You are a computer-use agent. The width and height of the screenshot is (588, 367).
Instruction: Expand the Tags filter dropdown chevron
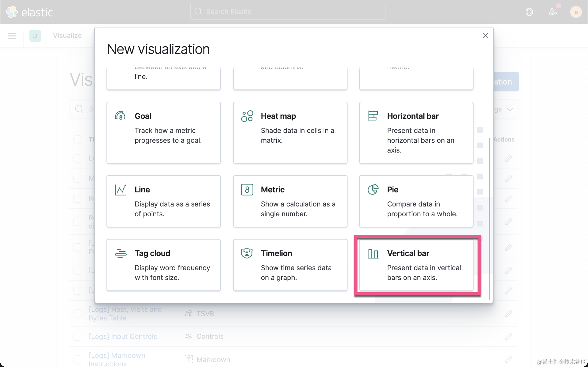(x=510, y=109)
